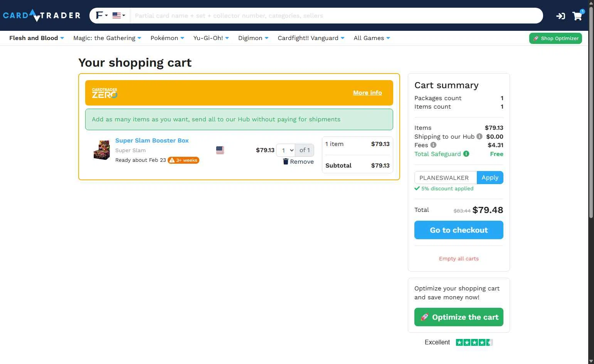Click the $79.48 total price
Viewport: 594px width, 364px height.
(488, 210)
